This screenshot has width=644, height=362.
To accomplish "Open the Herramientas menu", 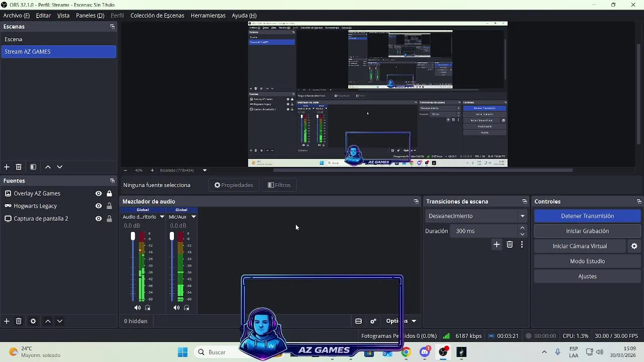I will point(208,16).
